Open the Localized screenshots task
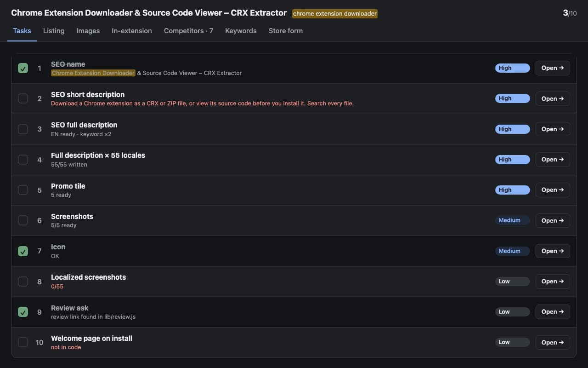Viewport: 588px width, 368px height. (553, 282)
